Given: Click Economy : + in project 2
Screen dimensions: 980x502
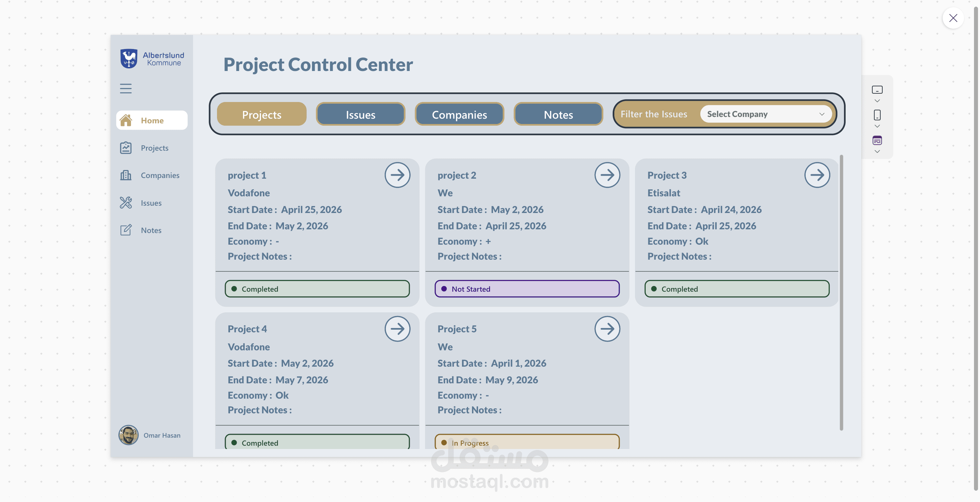Looking at the screenshot, I should [464, 241].
